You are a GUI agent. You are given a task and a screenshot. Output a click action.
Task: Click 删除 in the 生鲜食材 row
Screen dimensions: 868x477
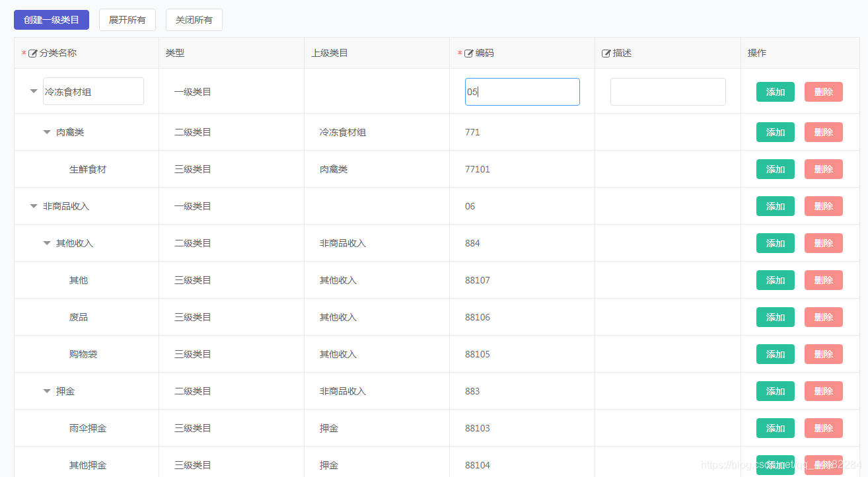pos(824,169)
